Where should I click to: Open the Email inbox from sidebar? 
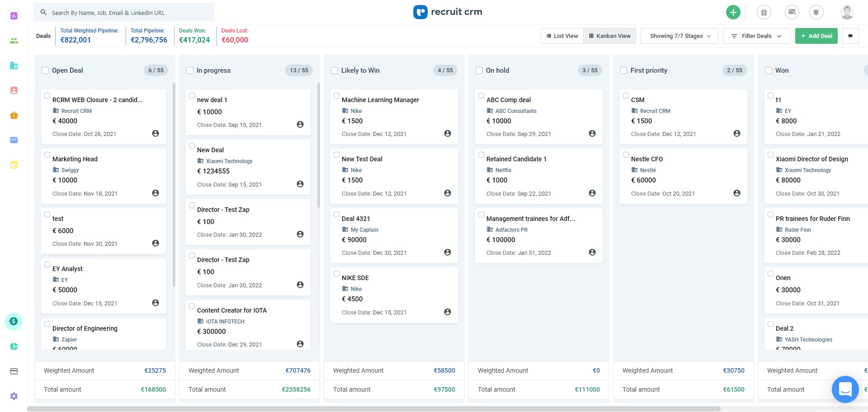point(14,140)
